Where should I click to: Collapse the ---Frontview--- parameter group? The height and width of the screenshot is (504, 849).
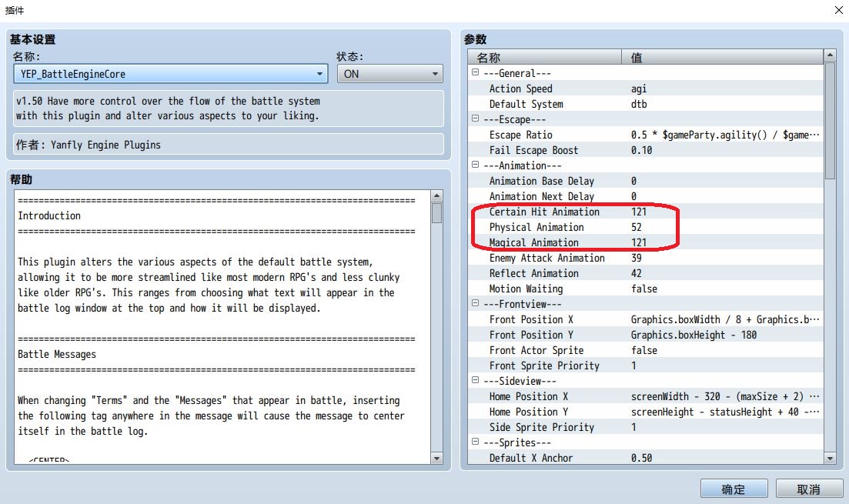(476, 303)
